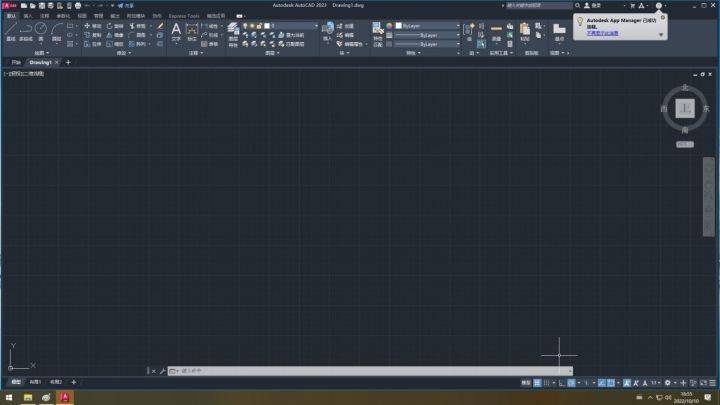Toggle the layer on/off lightbulb icon

tap(245, 26)
